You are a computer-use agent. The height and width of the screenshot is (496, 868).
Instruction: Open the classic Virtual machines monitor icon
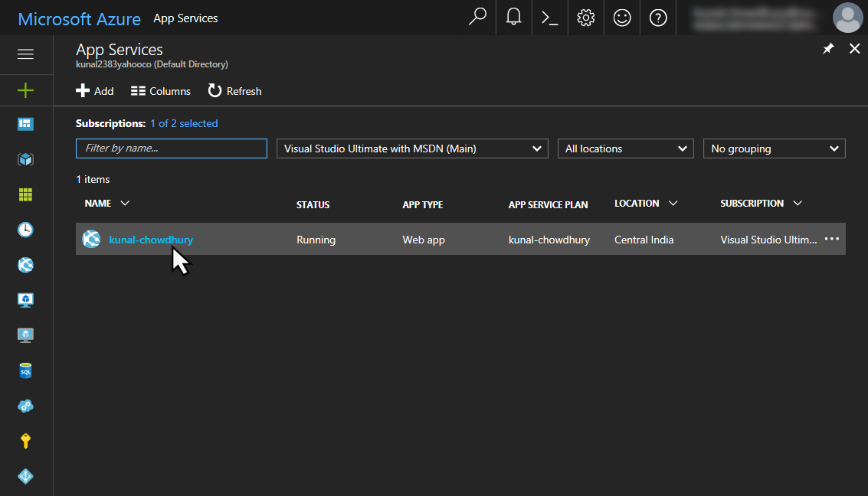25,335
